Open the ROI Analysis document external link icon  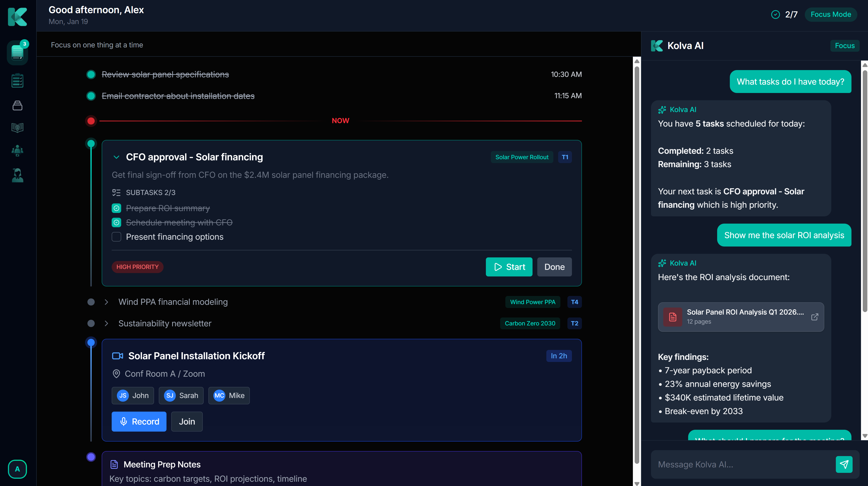814,317
